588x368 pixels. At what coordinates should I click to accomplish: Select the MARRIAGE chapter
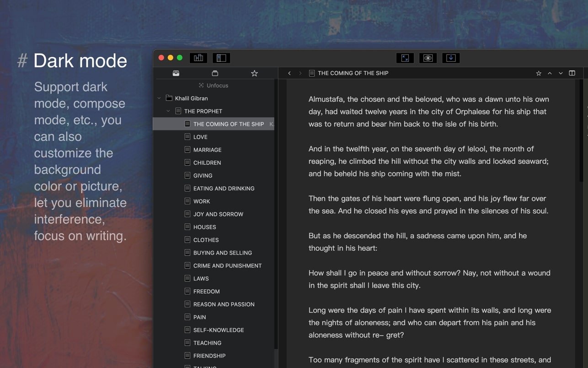point(207,150)
